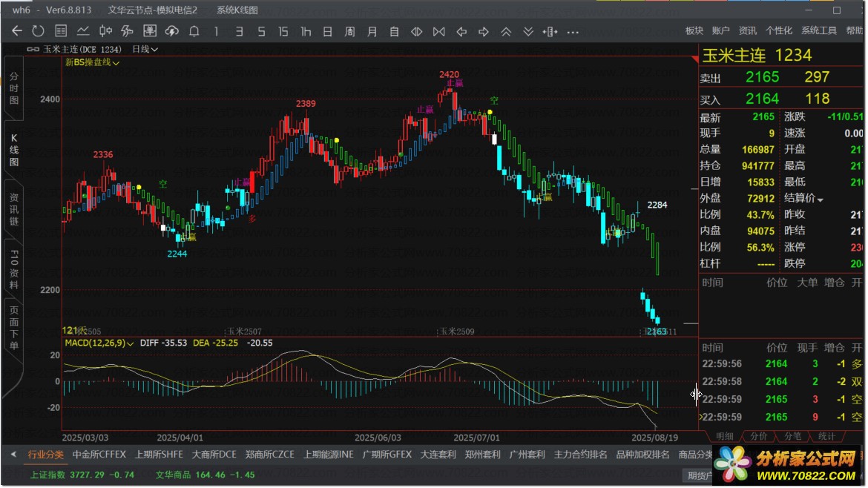Image resolution: width=868 pixels, height=488 pixels.
Task: Click the double down chevron icon
Action: tap(528, 32)
